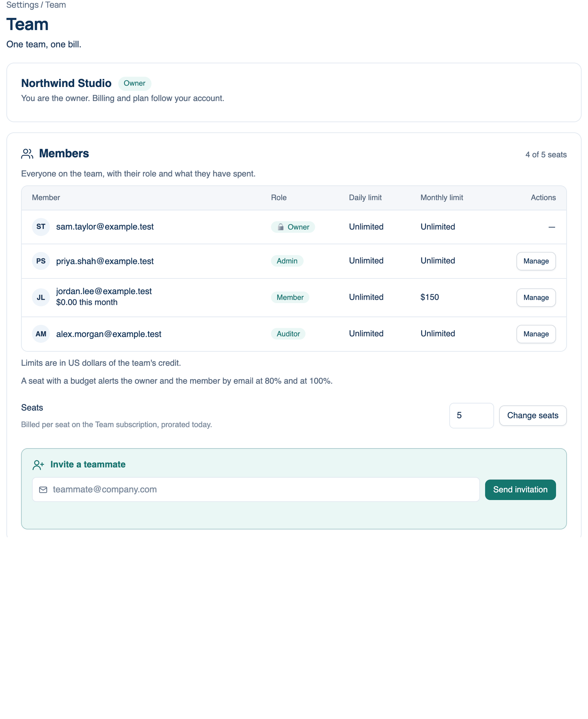Click the AM avatar for alex.morgan
This screenshot has width=588, height=719.
pos(41,334)
